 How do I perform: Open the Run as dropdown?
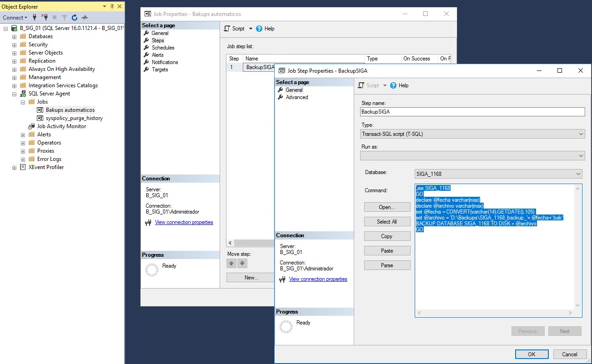472,156
